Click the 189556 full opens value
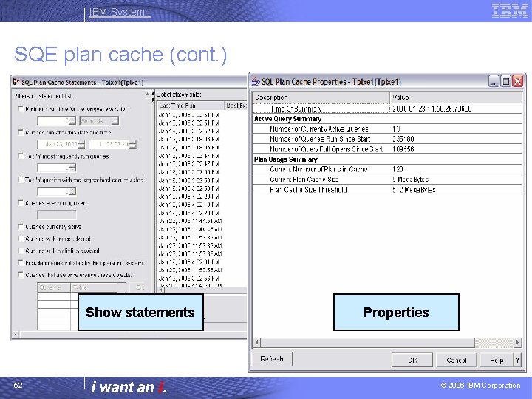The width and height of the screenshot is (532, 399). pyautogui.click(x=403, y=149)
